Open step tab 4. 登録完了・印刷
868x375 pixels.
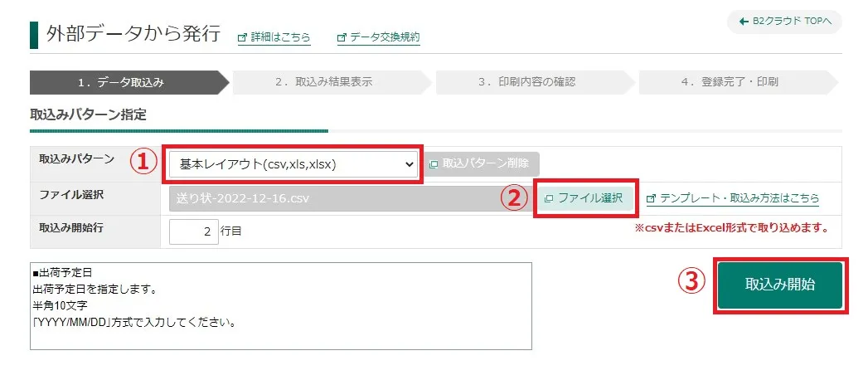(730, 82)
